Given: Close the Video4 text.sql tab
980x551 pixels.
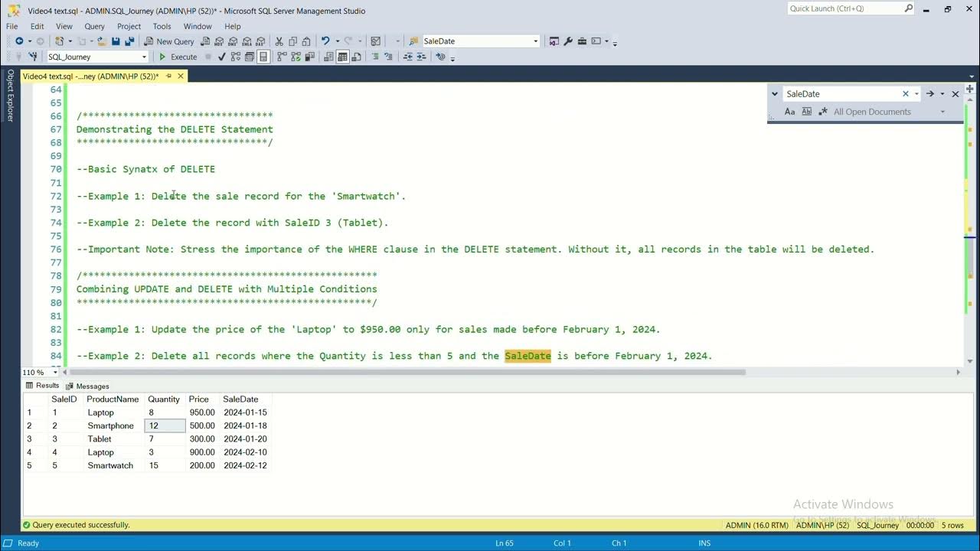Looking at the screenshot, I should coord(181,76).
